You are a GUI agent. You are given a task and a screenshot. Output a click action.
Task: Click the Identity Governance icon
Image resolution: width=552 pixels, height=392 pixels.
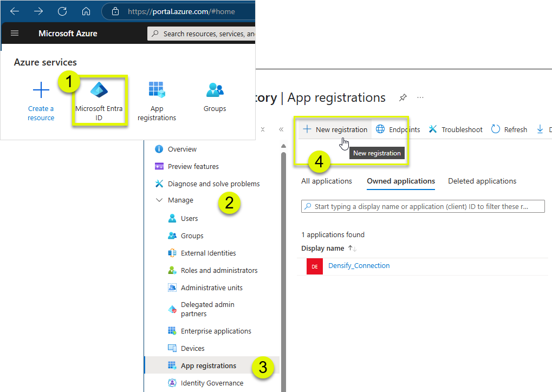click(172, 383)
